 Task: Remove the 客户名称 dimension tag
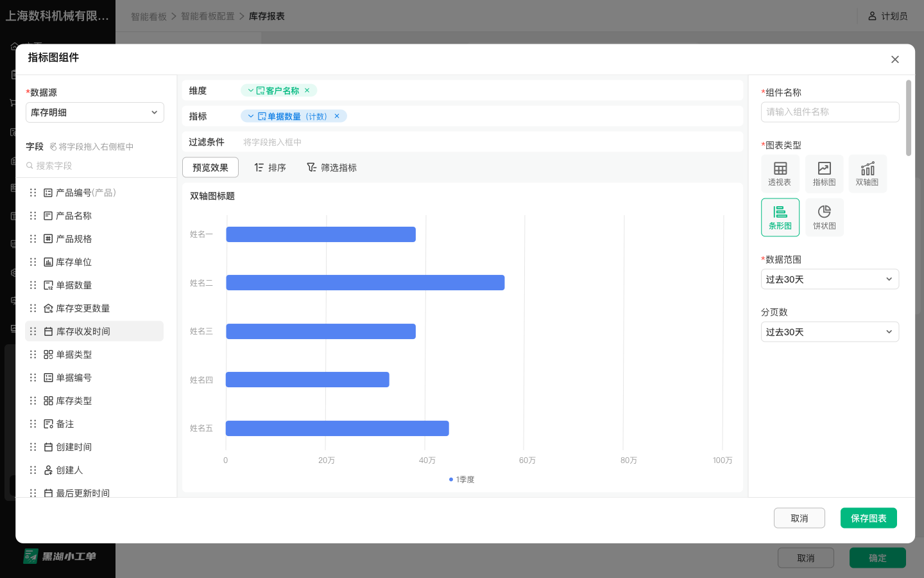point(307,91)
